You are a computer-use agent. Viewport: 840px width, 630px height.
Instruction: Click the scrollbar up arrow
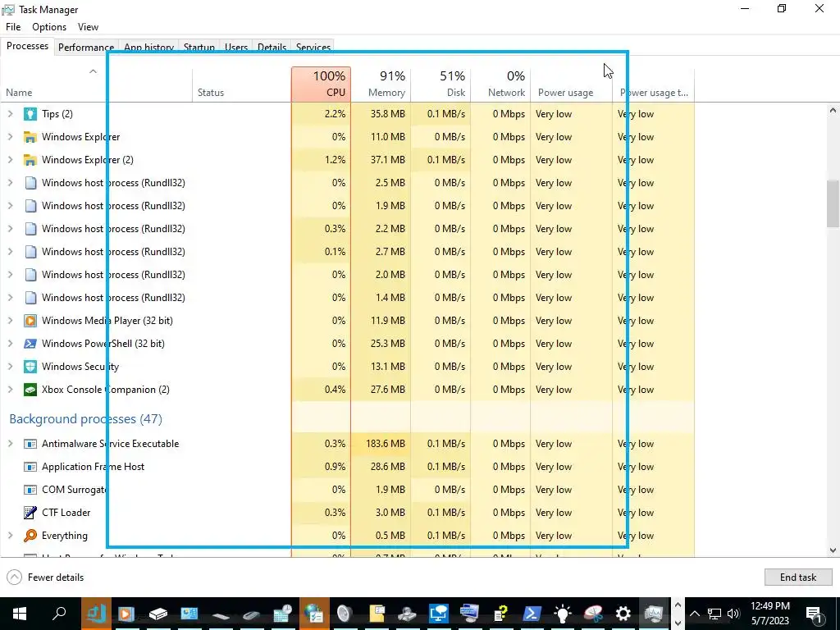[x=833, y=111]
